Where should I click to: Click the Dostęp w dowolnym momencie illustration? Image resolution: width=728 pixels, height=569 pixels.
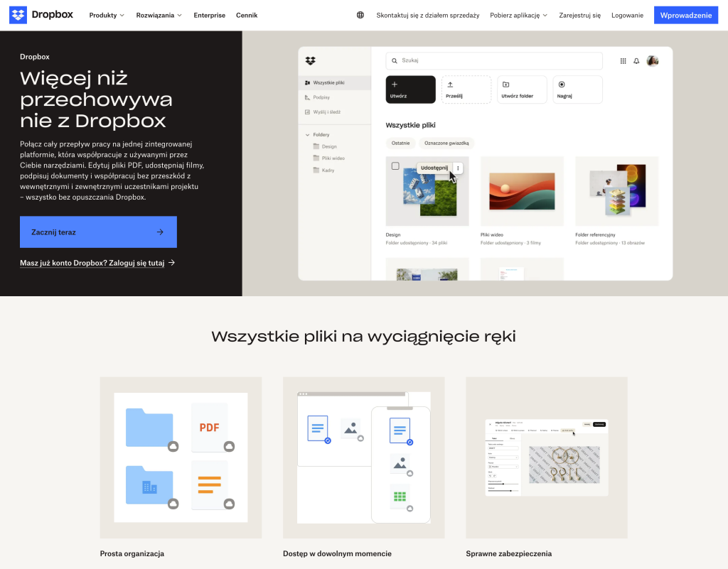363,457
